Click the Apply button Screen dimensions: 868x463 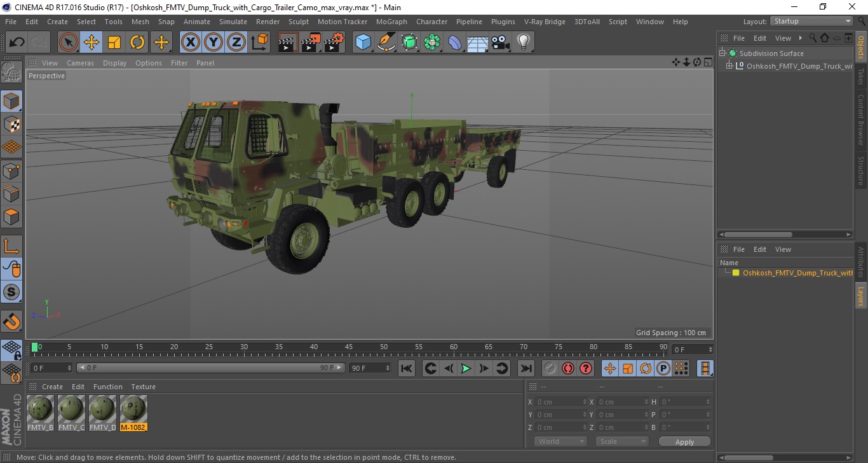tap(685, 441)
